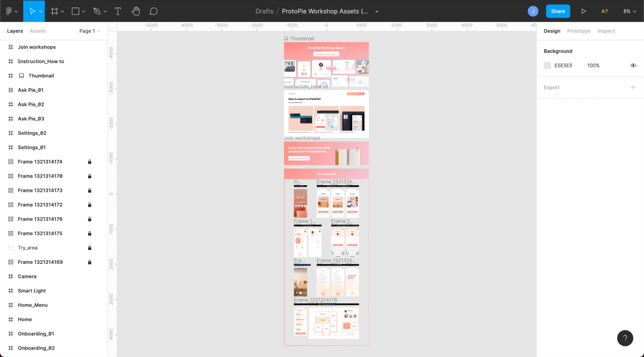Screen dimensions: 644x357
Task: Expand the Frame tool options arrow
Action: [62, 11]
